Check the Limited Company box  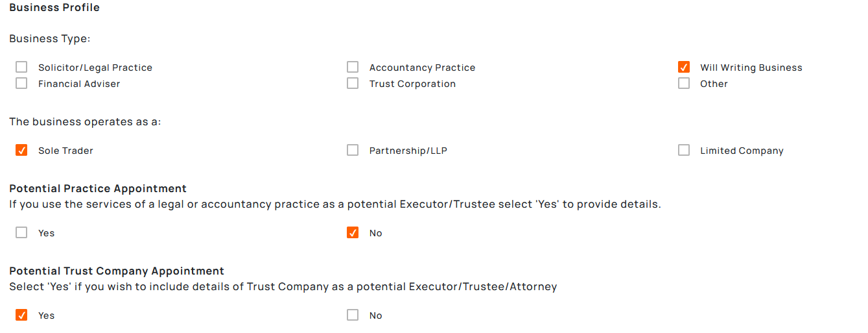(x=684, y=150)
